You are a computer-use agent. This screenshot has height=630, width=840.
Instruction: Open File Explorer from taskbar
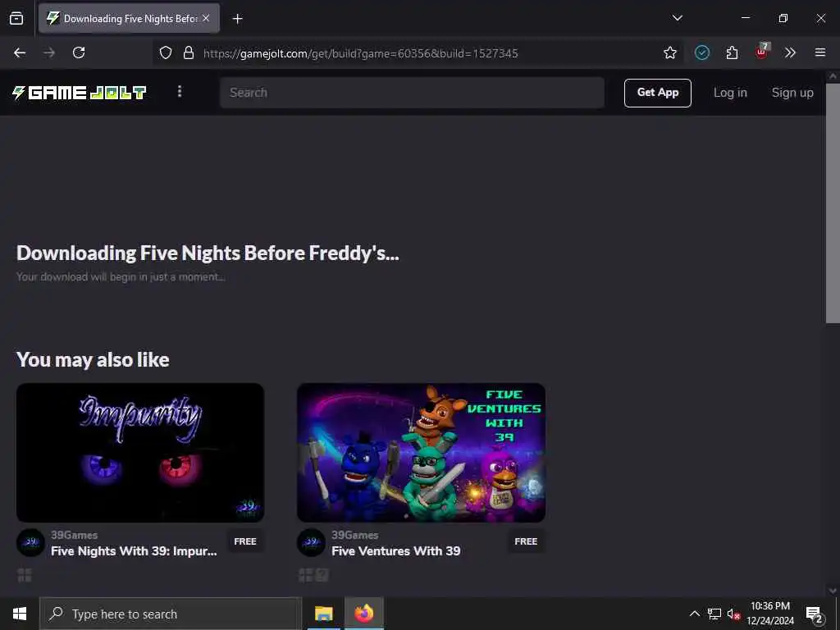click(323, 614)
